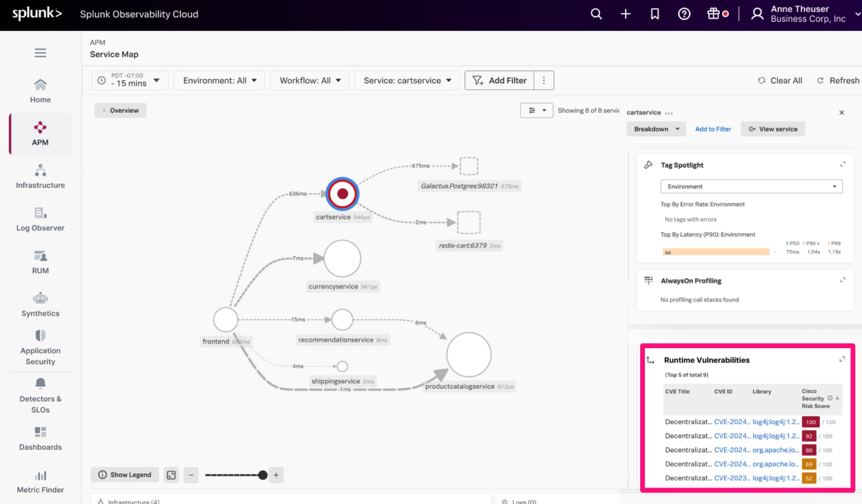Open the Service: cartservice dropdown
862x504 pixels.
coord(407,80)
